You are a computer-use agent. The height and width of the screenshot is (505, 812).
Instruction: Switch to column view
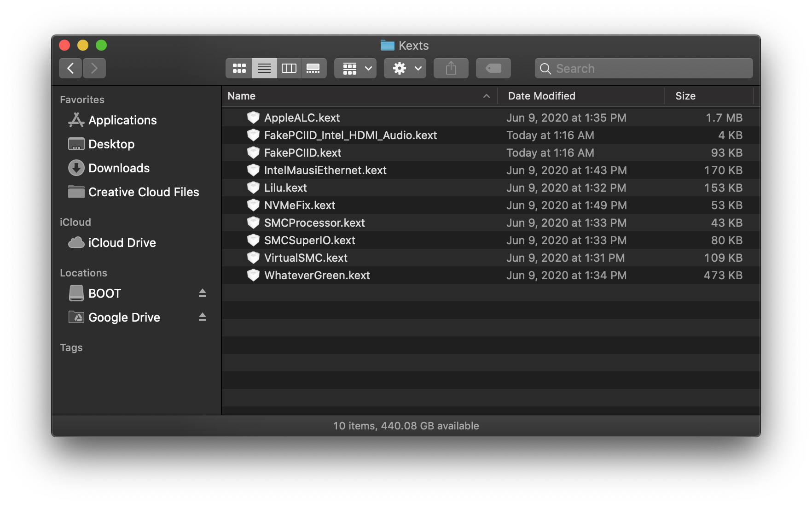[289, 68]
